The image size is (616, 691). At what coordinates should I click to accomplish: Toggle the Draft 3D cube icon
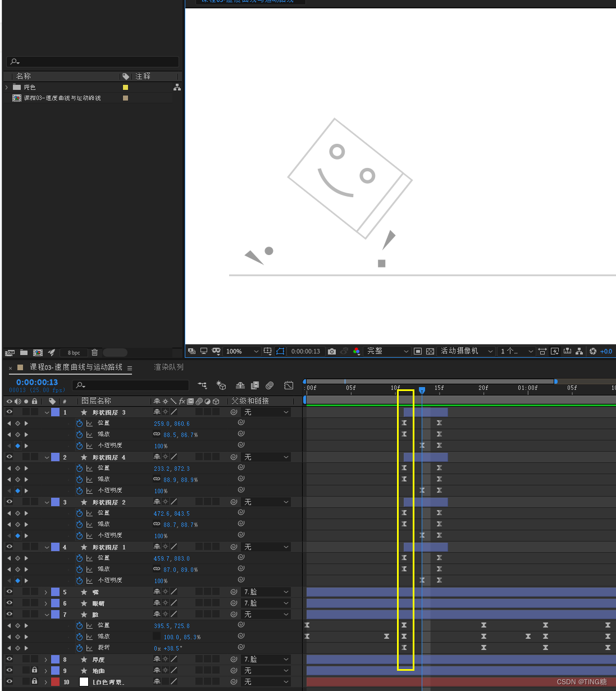221,385
